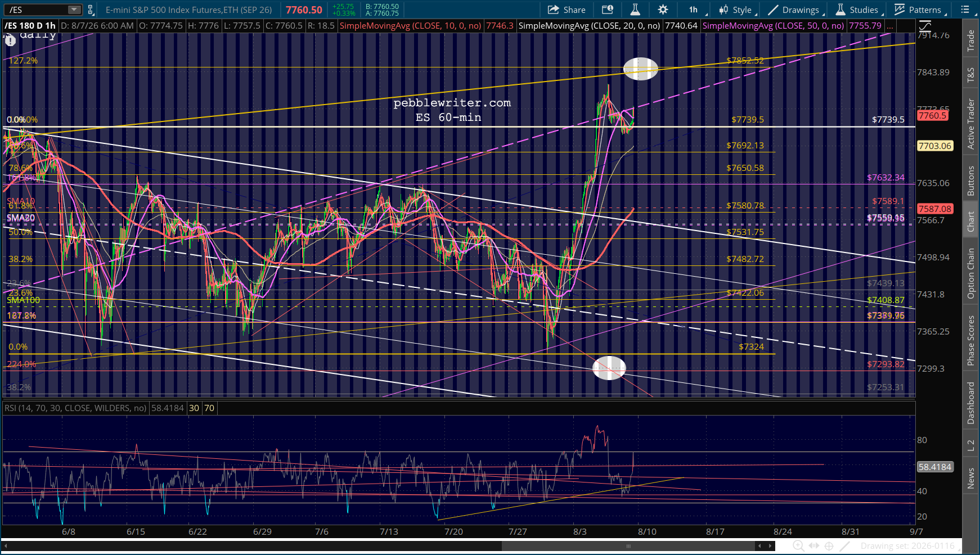Click the 8/10 date on time axis
Viewport: 980px width, 555px height.
click(647, 532)
